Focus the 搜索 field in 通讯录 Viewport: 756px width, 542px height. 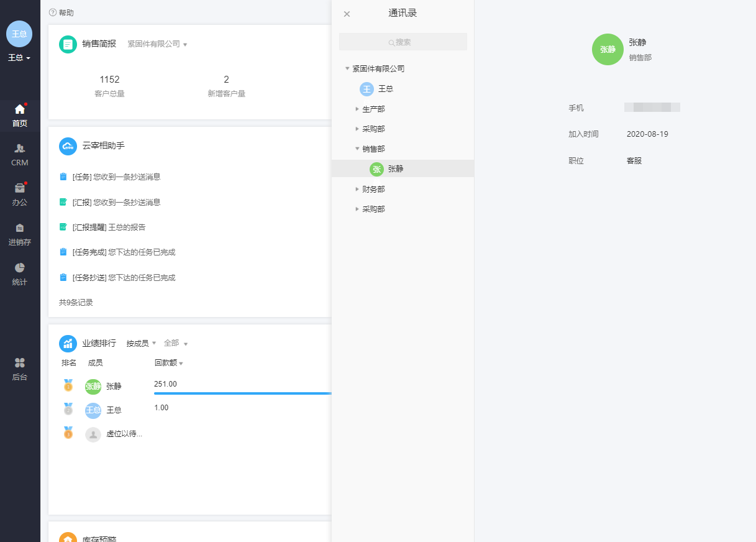click(x=403, y=42)
